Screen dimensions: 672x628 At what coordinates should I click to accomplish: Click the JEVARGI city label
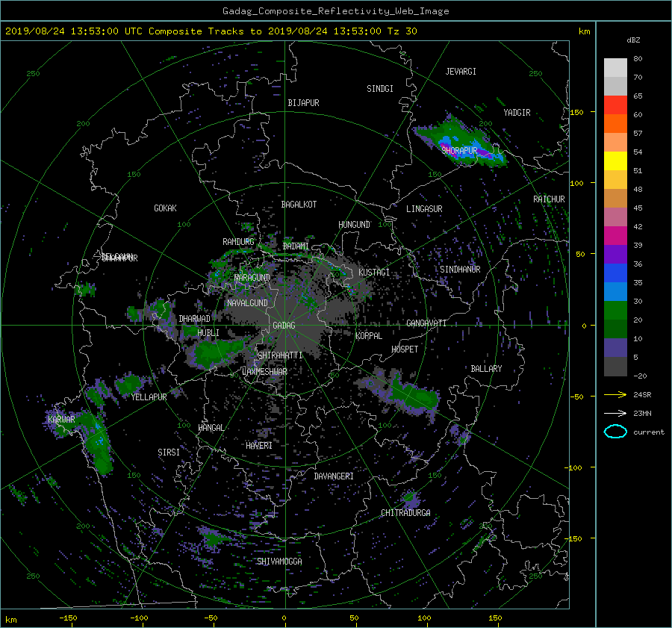point(461,72)
